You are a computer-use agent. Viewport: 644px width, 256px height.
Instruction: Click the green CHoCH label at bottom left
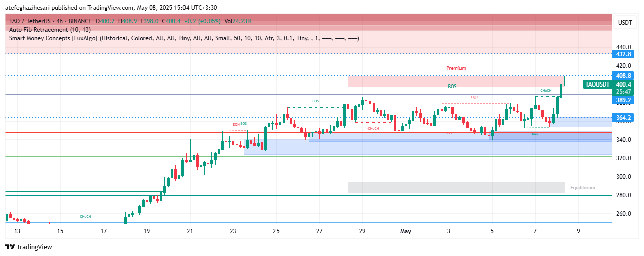[85, 217]
